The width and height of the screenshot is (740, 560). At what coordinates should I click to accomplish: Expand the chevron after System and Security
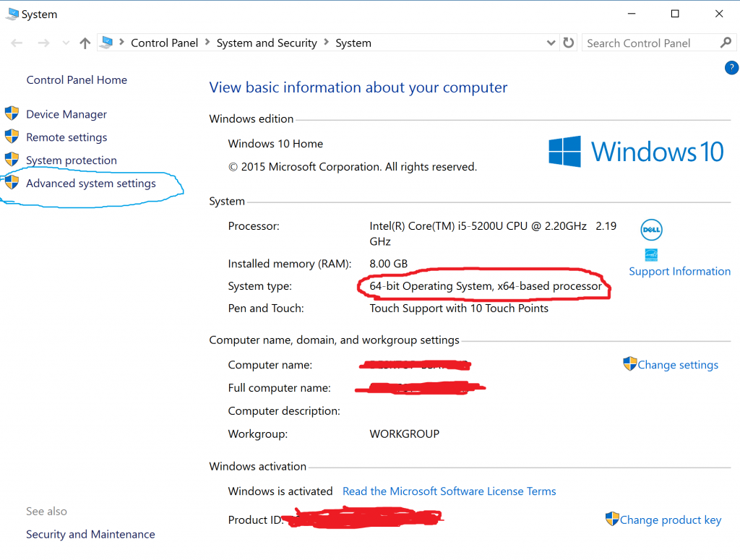(x=326, y=43)
